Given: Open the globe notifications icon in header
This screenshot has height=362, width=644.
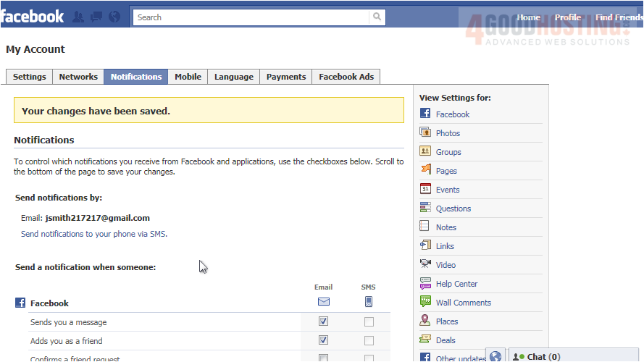Looking at the screenshot, I should 114,17.
